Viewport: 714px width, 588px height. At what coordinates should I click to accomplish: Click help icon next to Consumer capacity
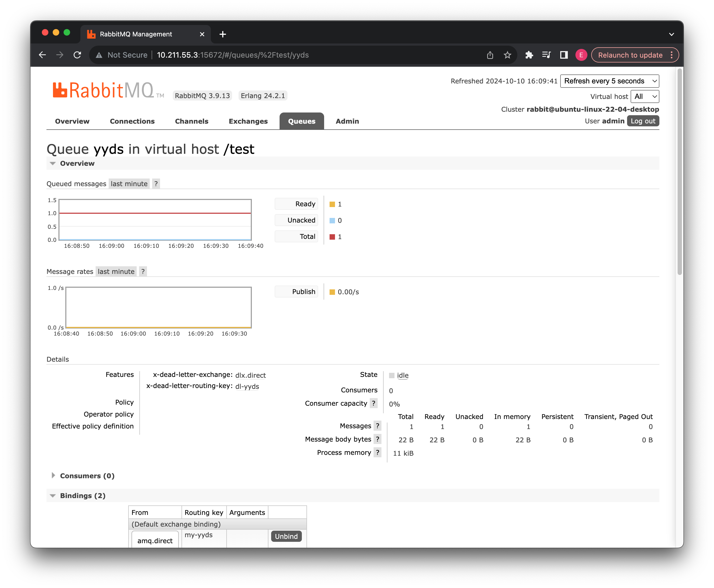373,403
